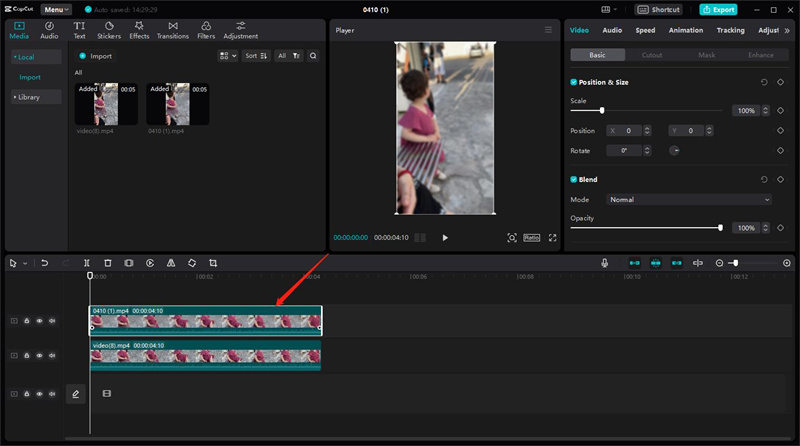Select the Cutout sub-tab
800x446 pixels.
pyautogui.click(x=652, y=55)
